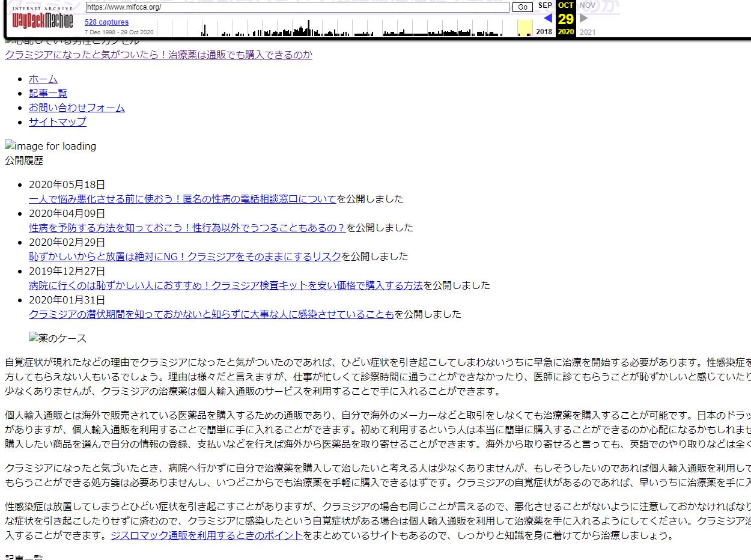
Task: Click the highlighted 2020 year marker
Action: (x=565, y=32)
